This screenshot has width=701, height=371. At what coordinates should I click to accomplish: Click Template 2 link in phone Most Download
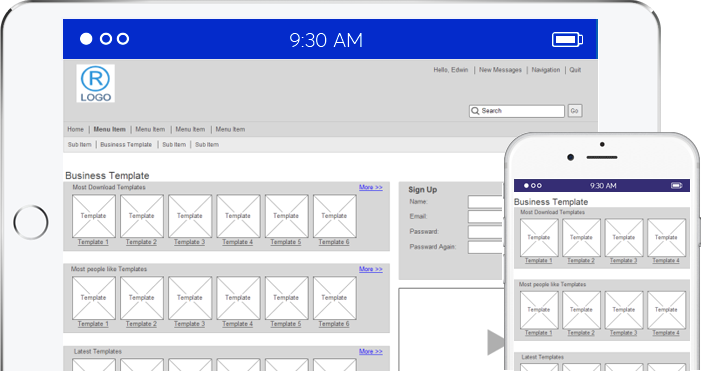pyautogui.click(x=581, y=261)
